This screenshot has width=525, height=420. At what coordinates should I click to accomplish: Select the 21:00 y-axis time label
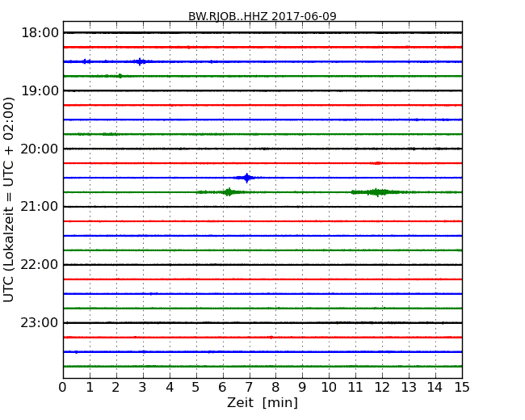coord(40,207)
